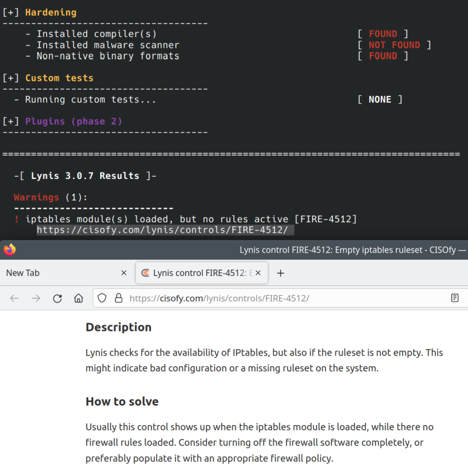Viewport: 468px width, 476px height.
Task: Navigate back using the back arrow
Action: click(x=14, y=298)
